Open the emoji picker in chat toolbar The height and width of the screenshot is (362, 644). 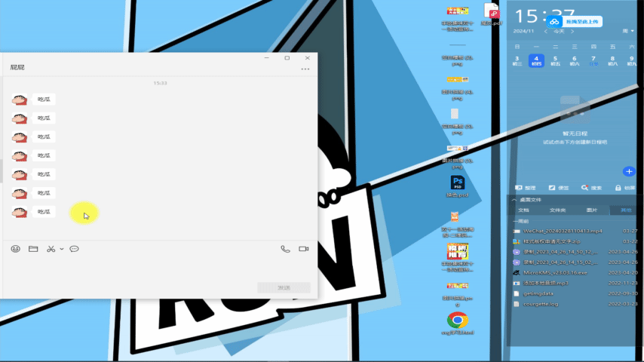16,249
